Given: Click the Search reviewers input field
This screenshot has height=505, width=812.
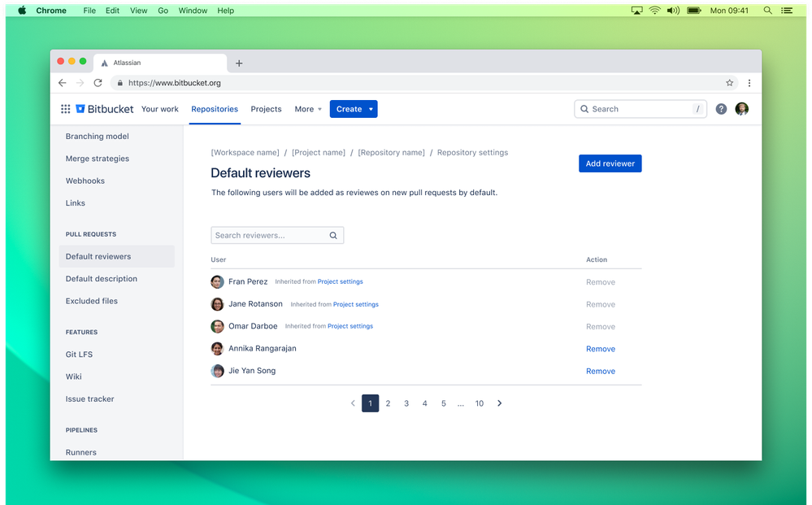Looking at the screenshot, I should [x=277, y=235].
